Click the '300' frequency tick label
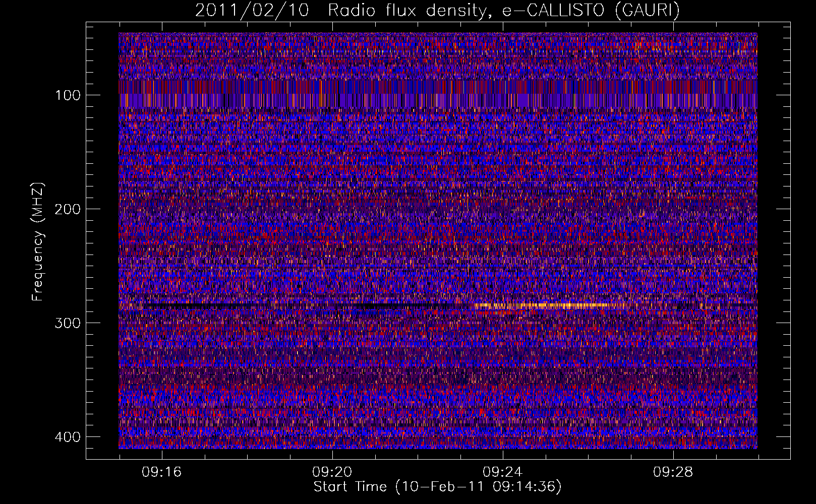This screenshot has height=504, width=816. point(68,323)
